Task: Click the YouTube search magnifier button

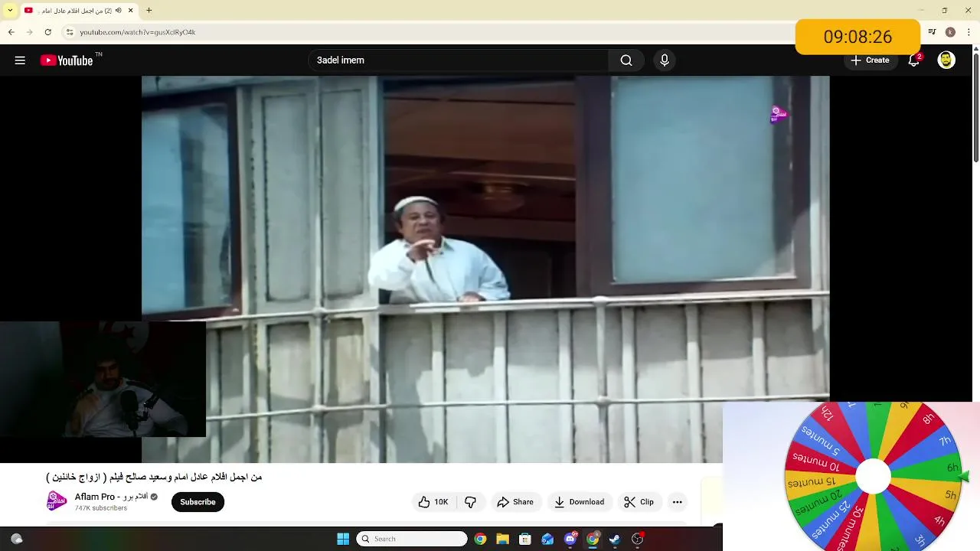Action: coord(626,60)
